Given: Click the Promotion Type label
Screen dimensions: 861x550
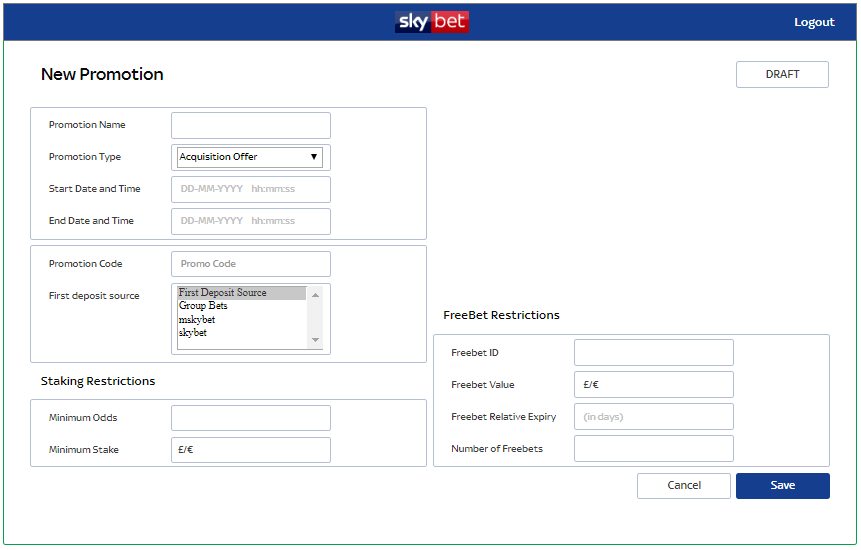Looking at the screenshot, I should pos(85,157).
